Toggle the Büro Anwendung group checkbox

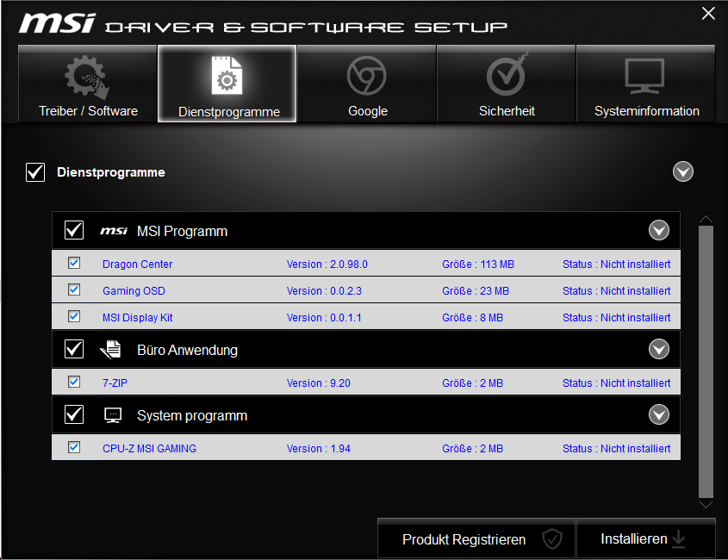pyautogui.click(x=74, y=349)
